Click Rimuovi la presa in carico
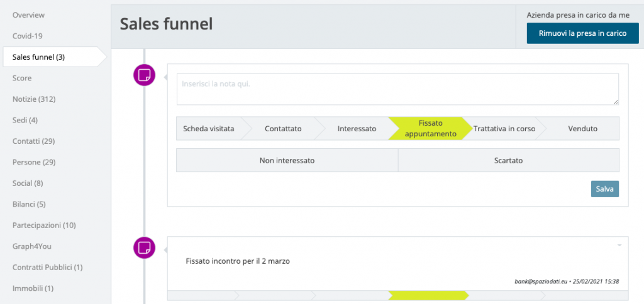The width and height of the screenshot is (644, 304). click(x=583, y=33)
